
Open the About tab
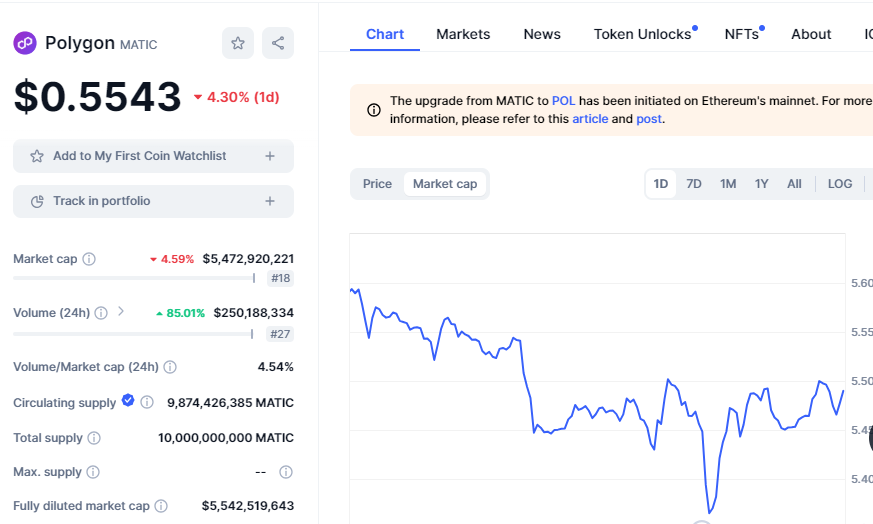tap(811, 34)
